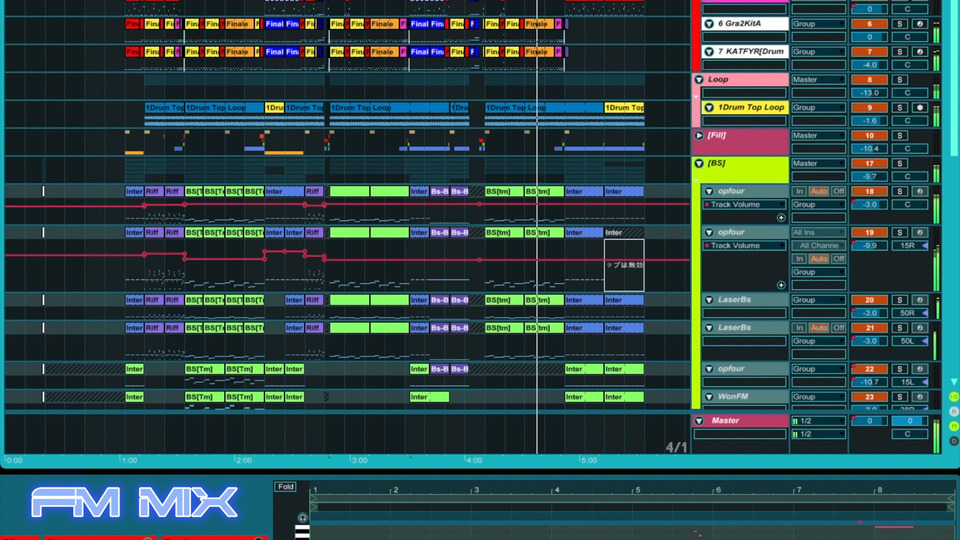Image resolution: width=960 pixels, height=540 pixels.
Task: Open Master track's upper 1/2 output dropdown
Action: pos(819,421)
